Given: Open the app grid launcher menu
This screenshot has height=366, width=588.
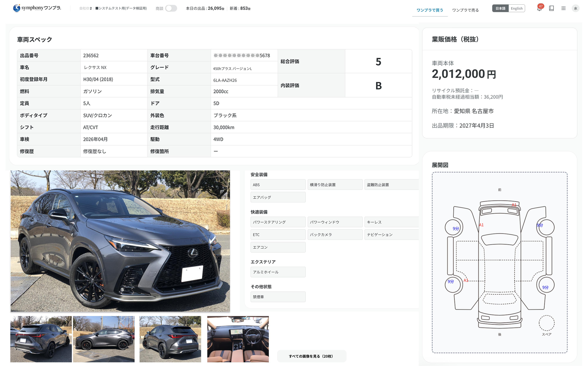Looking at the screenshot, I should tap(563, 8).
